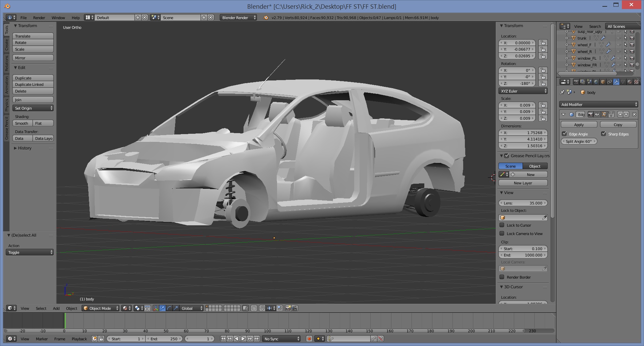The width and height of the screenshot is (644, 346).
Task: Click Smooth shading button
Action: 22,123
